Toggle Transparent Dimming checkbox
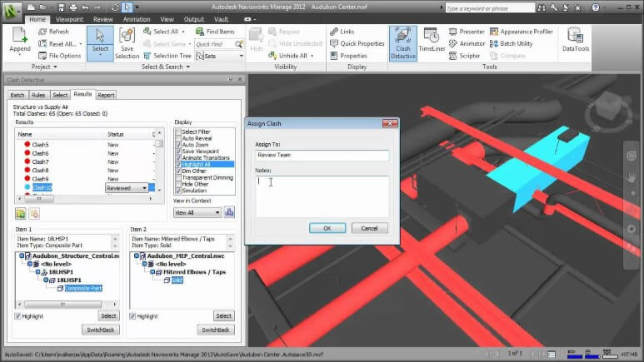Screen dimensions: 644x362 (178, 178)
